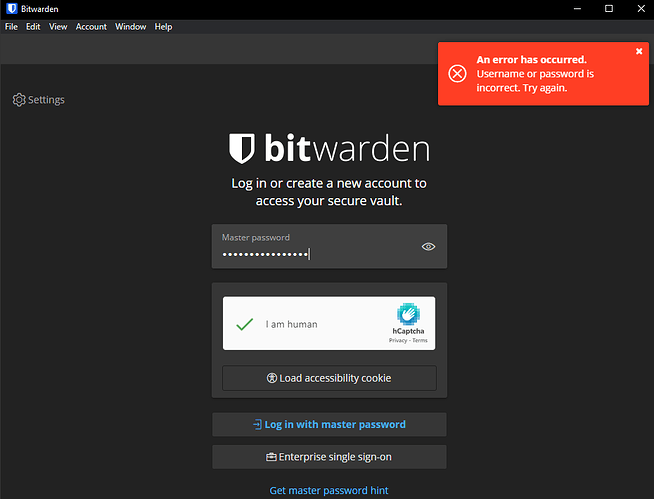The width and height of the screenshot is (654, 499).
Task: Click the green I am human checkmark
Action: click(x=244, y=324)
